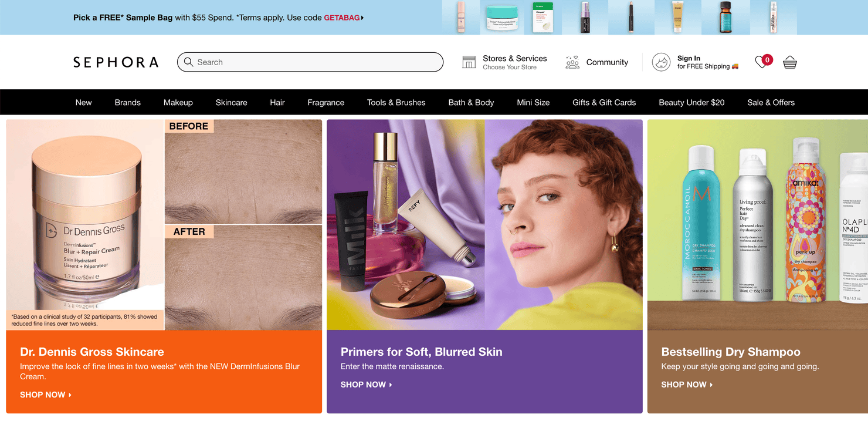Viewport: 868px width, 421px height.
Task: Click SHOP NOW under Dry Shampoo
Action: click(687, 385)
